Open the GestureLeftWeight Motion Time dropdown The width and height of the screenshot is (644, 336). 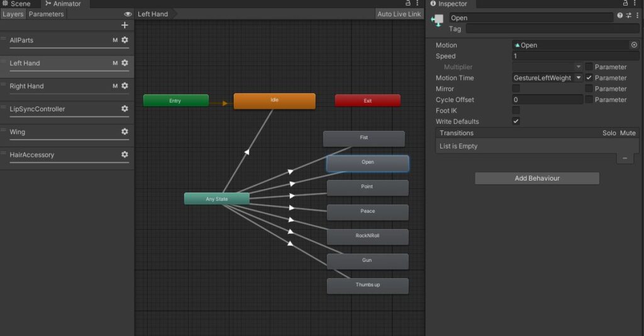coord(547,78)
